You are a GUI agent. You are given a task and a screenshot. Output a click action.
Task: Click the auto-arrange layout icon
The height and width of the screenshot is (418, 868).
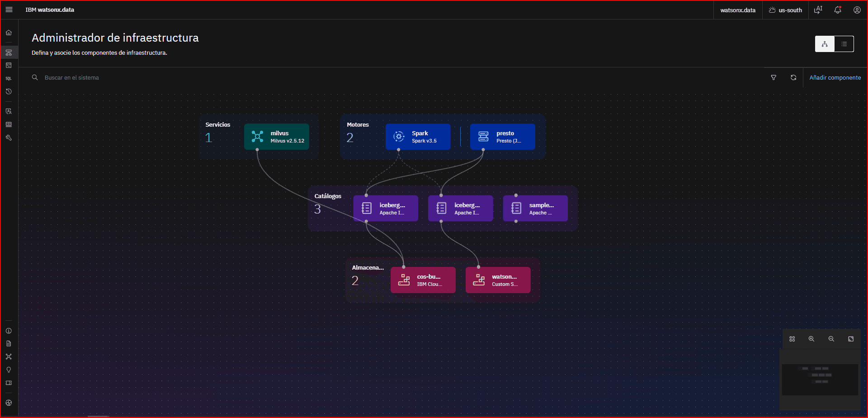coord(792,339)
